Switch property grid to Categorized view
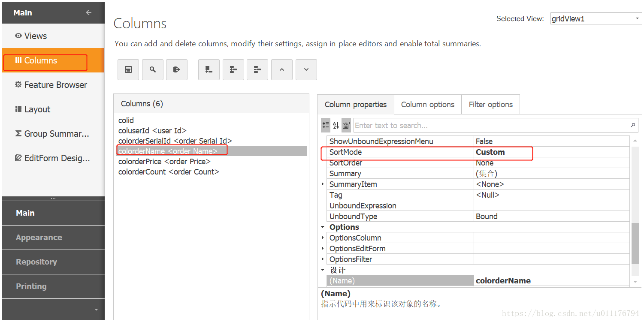 [x=326, y=125]
